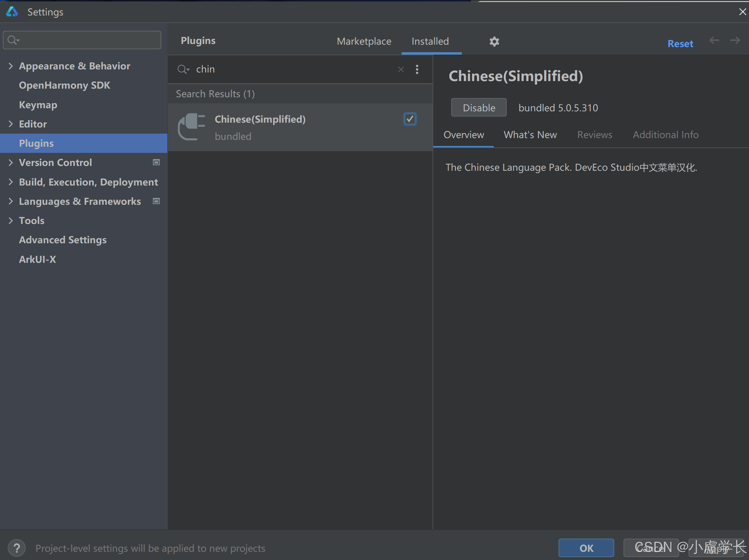749x560 pixels.
Task: Select Advanced Settings in sidebar
Action: [x=63, y=240]
